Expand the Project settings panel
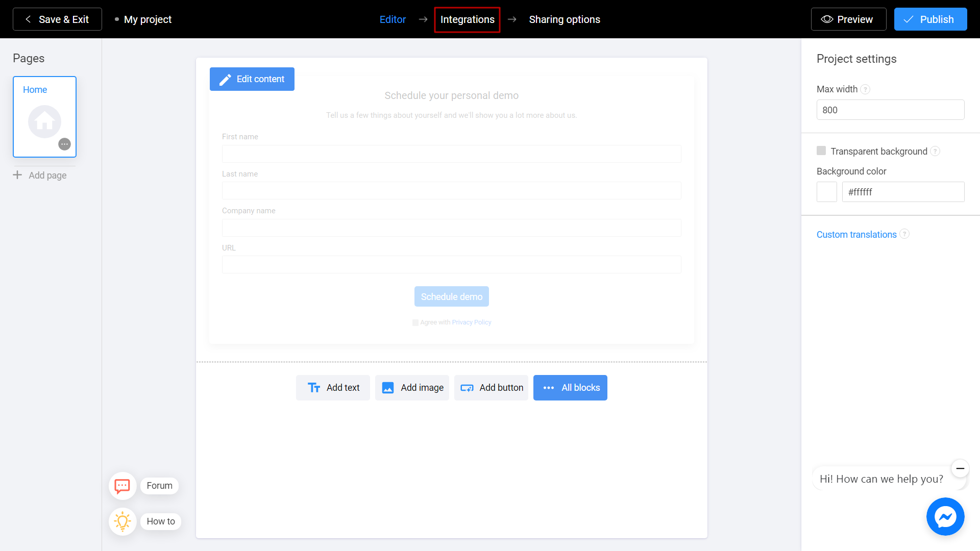The width and height of the screenshot is (980, 551). pos(856,59)
